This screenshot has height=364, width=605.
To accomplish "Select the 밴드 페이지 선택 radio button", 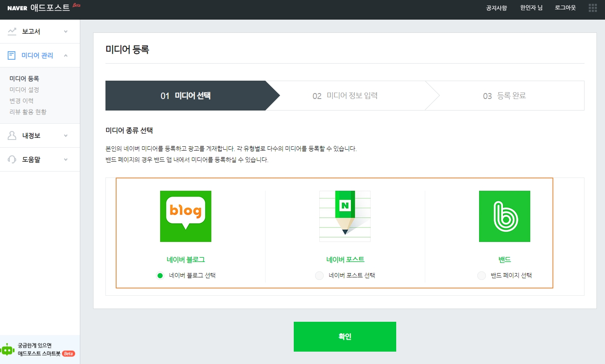I will pos(482,276).
